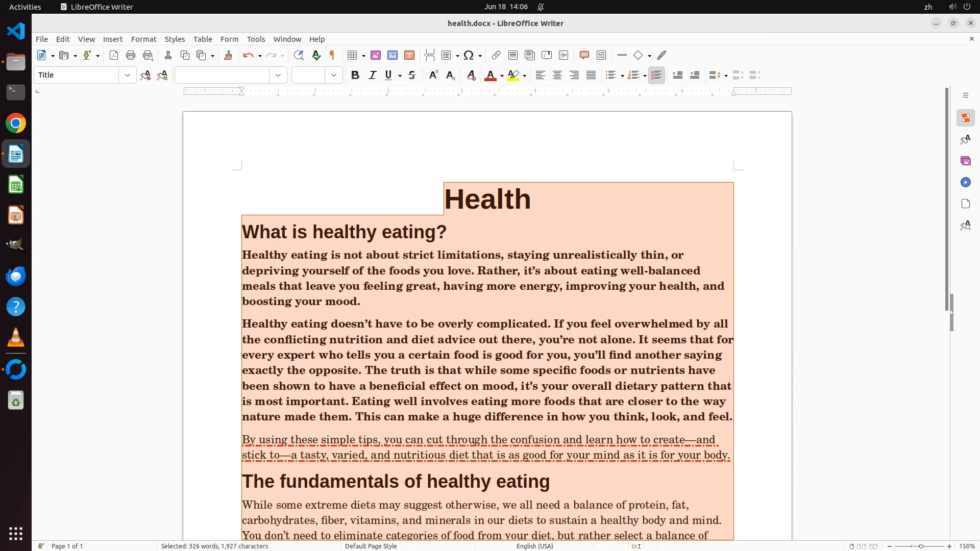Toggle formatting marks pilcrow icon
Image resolution: width=980 pixels, height=551 pixels.
point(332,56)
